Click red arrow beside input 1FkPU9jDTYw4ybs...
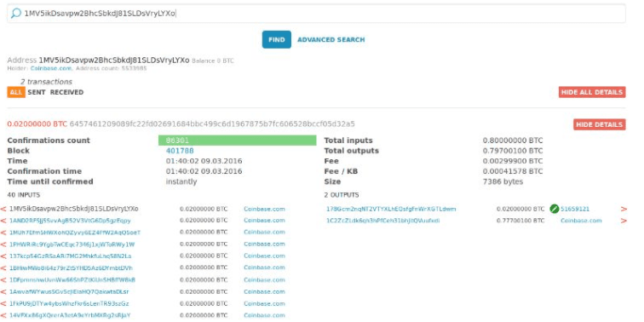 pos(3,304)
